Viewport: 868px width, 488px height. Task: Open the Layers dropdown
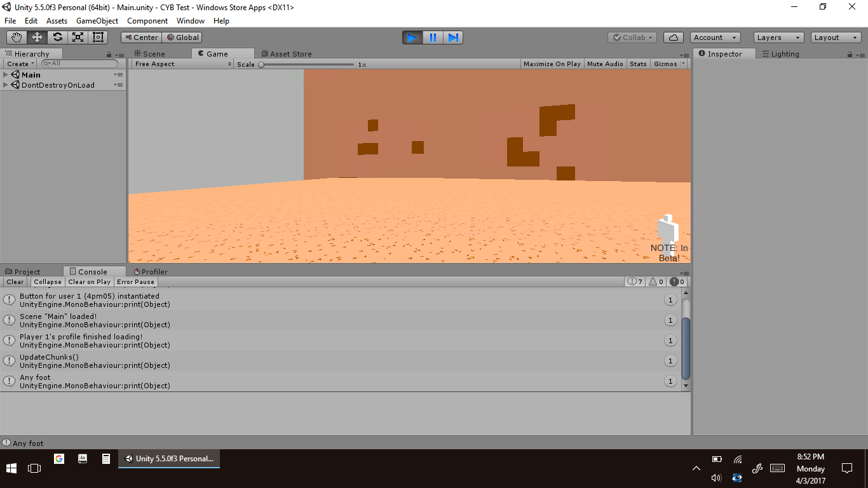coord(778,37)
